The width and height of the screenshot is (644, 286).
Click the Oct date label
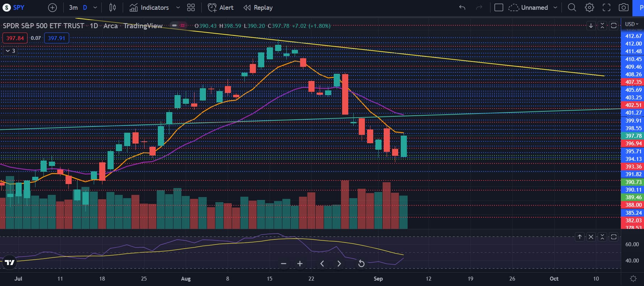[554, 279]
